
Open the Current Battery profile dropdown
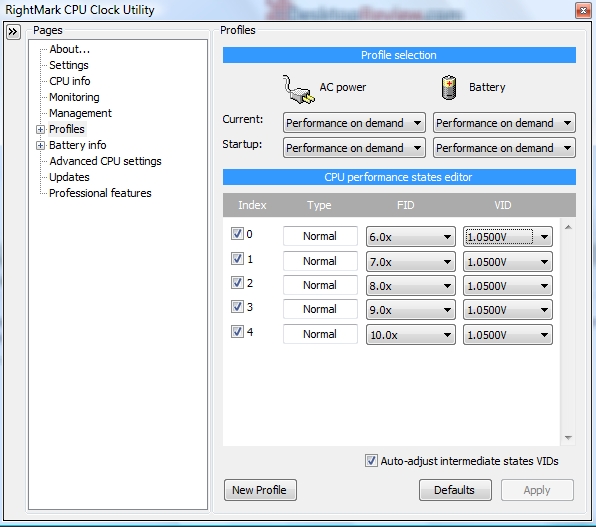pyautogui.click(x=504, y=123)
